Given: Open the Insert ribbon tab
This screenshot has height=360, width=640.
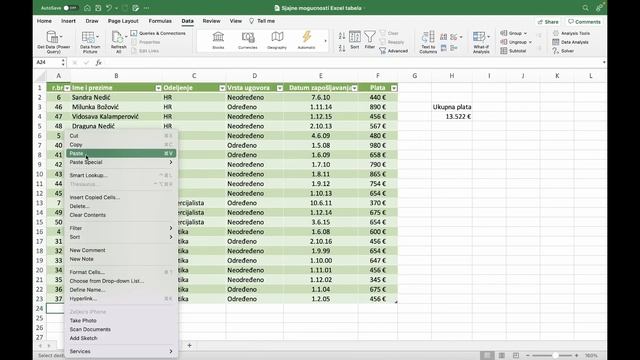Looking at the screenshot, I should [x=68, y=21].
